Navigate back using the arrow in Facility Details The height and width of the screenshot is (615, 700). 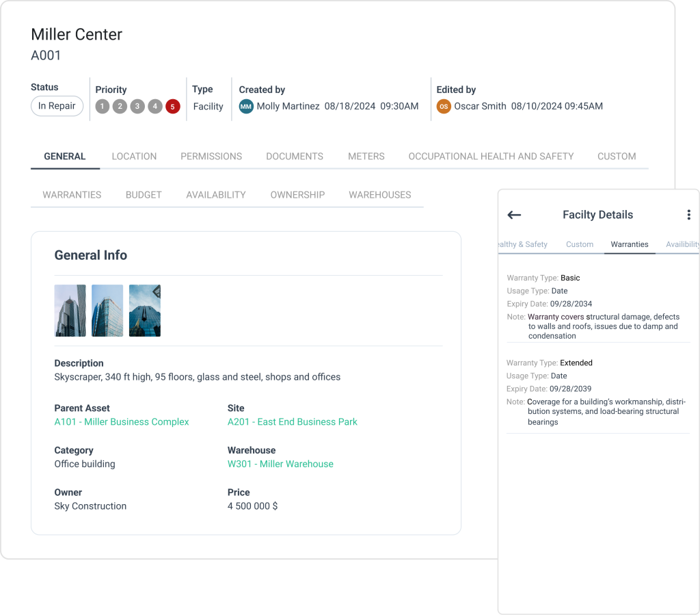[x=514, y=215]
